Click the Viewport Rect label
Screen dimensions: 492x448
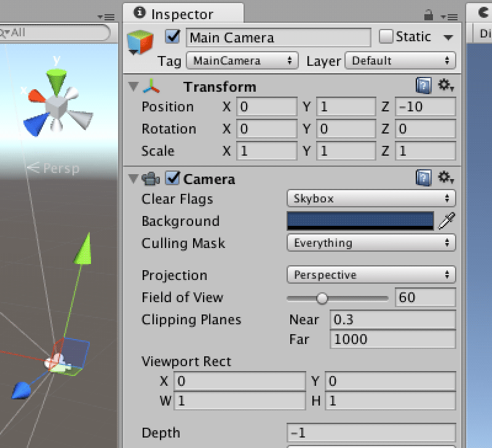pyautogui.click(x=186, y=361)
